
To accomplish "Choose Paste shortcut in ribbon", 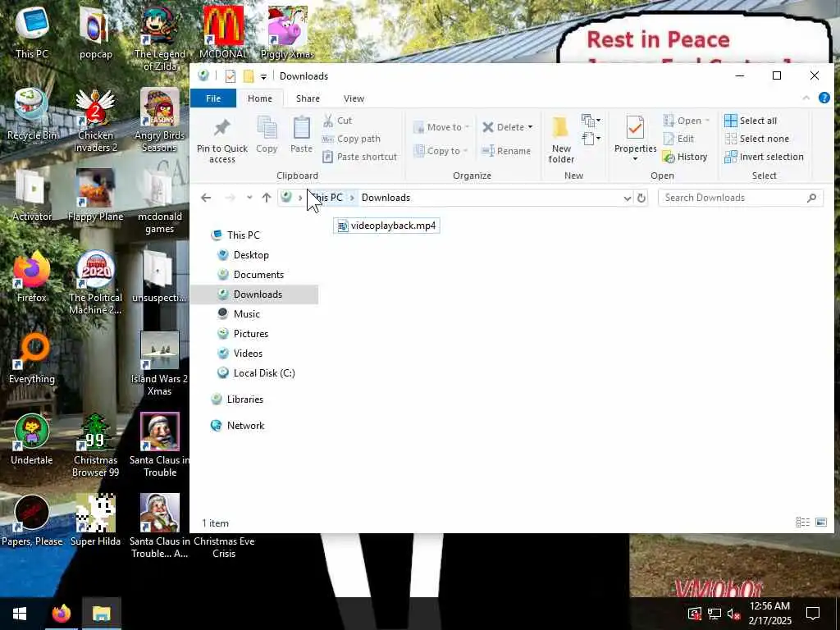I will (x=360, y=157).
